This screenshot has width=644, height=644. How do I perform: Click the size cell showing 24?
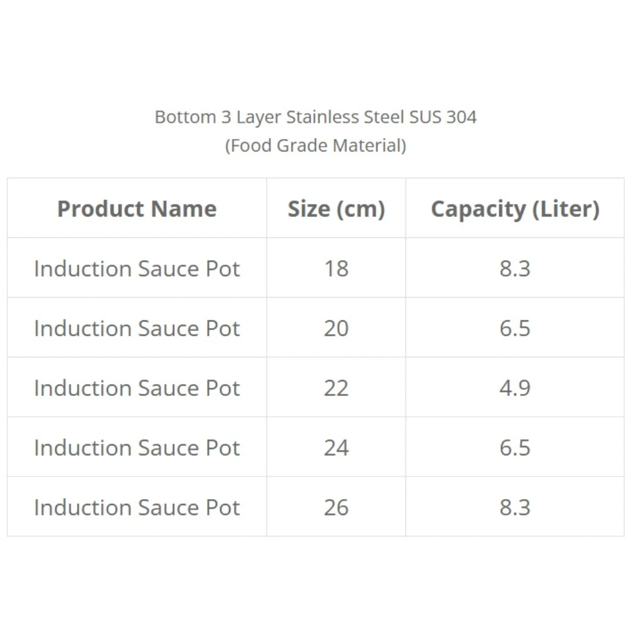click(x=336, y=447)
